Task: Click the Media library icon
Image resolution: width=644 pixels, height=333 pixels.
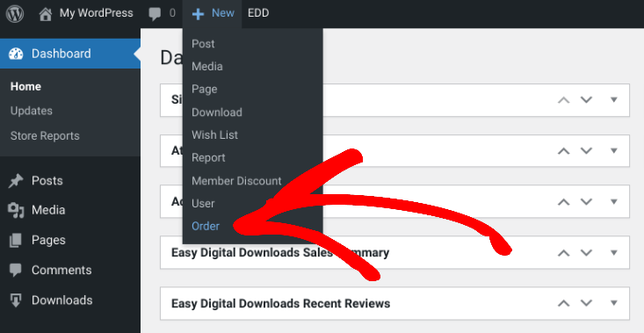Action: pos(16,210)
